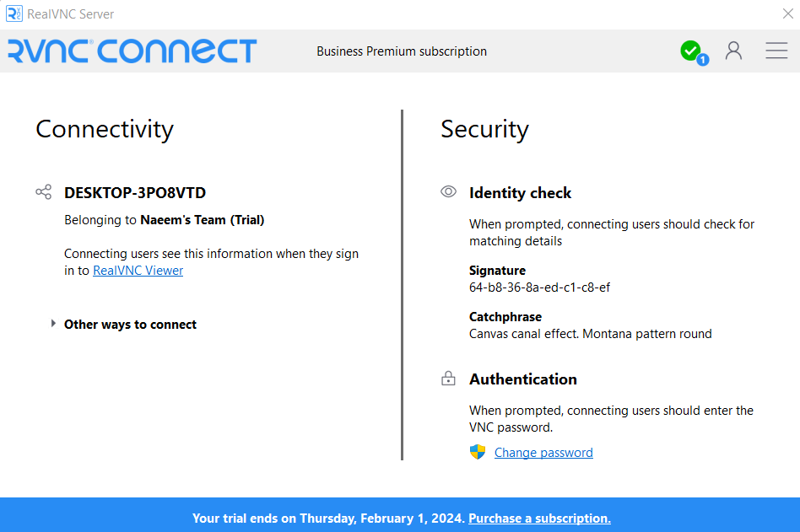
Task: Click the signature value 64-b8-36-8a-ed-c1-c8-ef
Action: coord(539,287)
